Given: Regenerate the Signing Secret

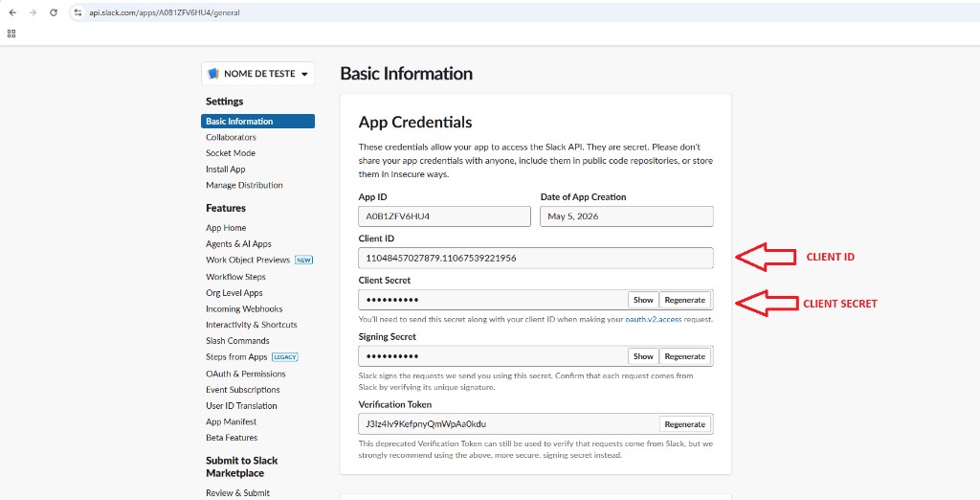Looking at the screenshot, I should click(685, 356).
